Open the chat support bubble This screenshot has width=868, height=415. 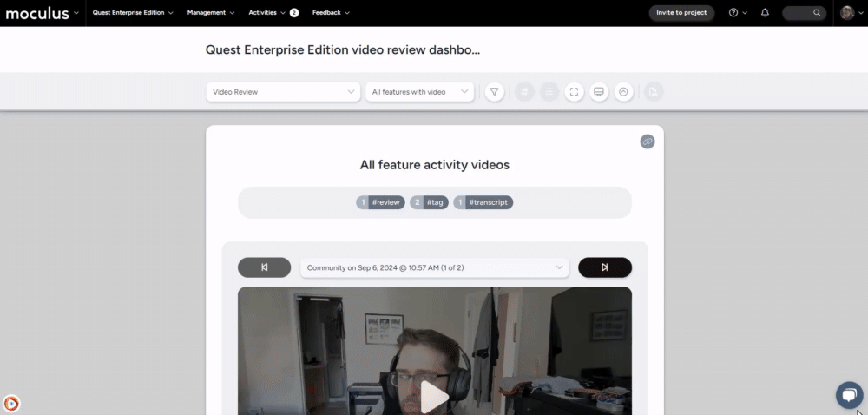point(847,394)
